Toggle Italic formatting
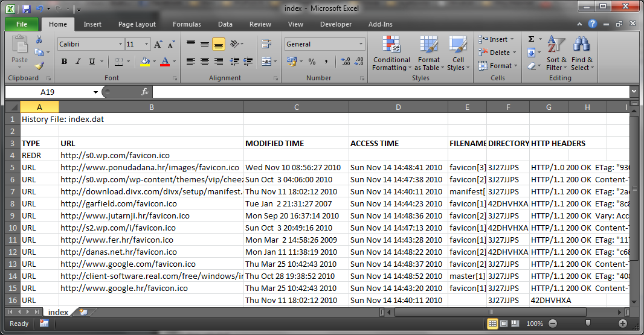The width and height of the screenshot is (644, 335). (78, 62)
